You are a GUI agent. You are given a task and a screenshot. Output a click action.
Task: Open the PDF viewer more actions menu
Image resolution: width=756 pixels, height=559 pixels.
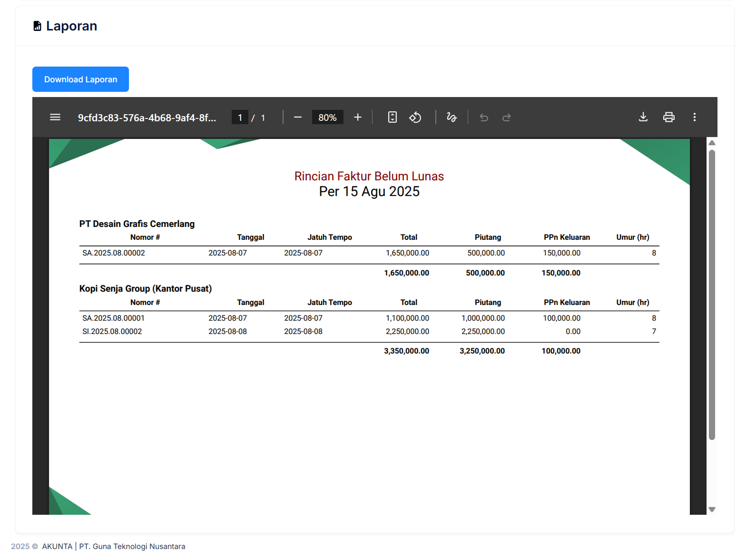[694, 117]
